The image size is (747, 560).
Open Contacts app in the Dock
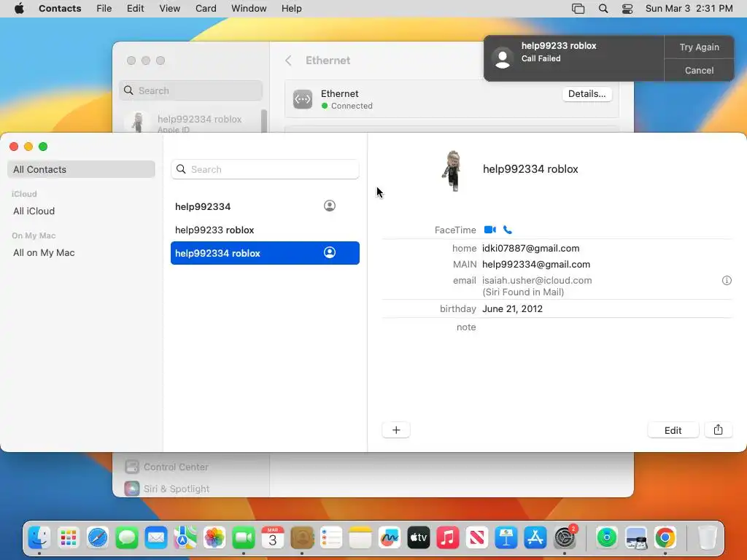pyautogui.click(x=302, y=537)
